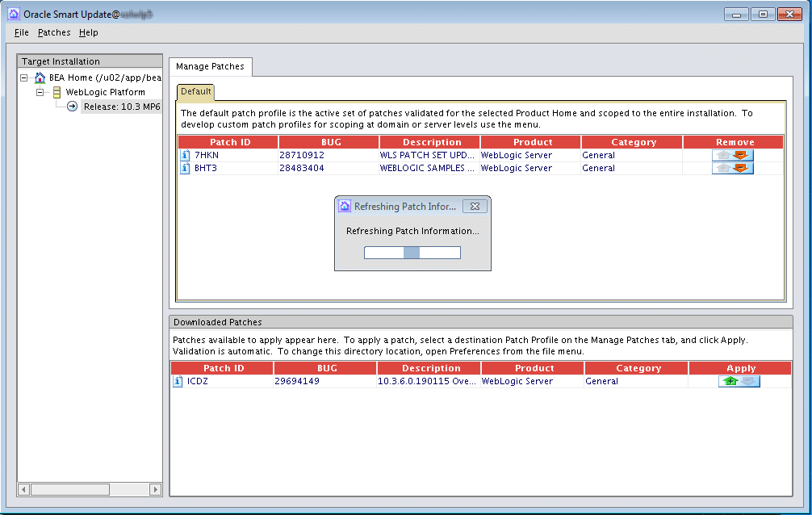Viewport: 812px width, 515px height.
Task: Maximize the Oracle Smart Update window
Action: click(763, 15)
